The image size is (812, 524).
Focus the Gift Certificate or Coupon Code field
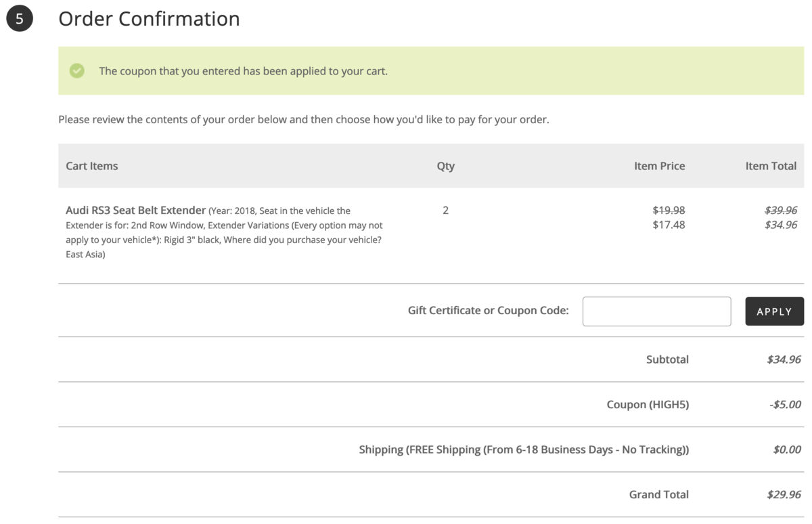coord(656,311)
